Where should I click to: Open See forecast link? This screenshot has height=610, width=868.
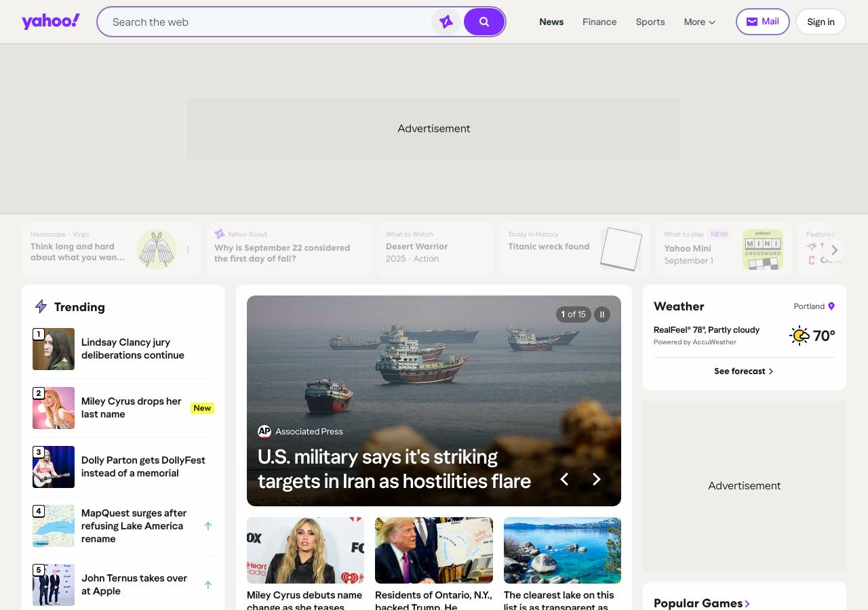[744, 371]
